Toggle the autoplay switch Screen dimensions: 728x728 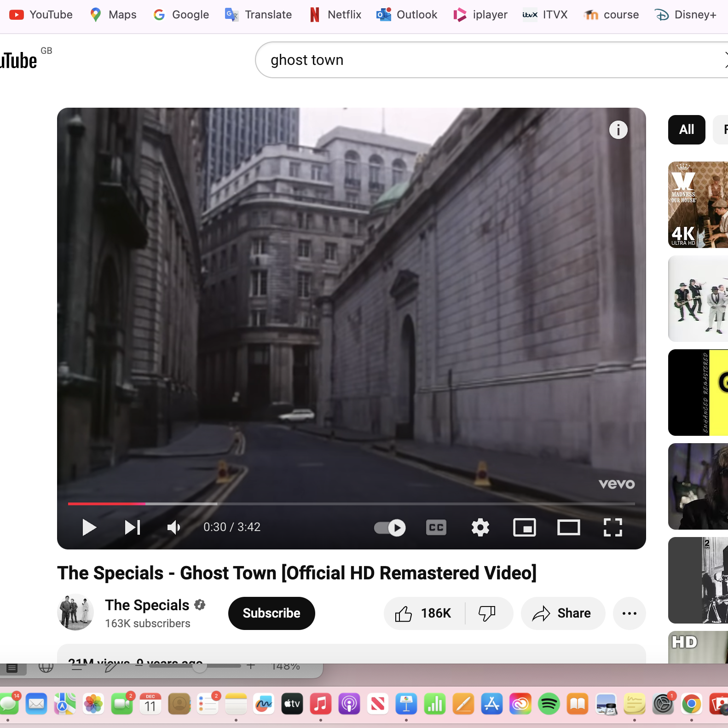(x=390, y=527)
